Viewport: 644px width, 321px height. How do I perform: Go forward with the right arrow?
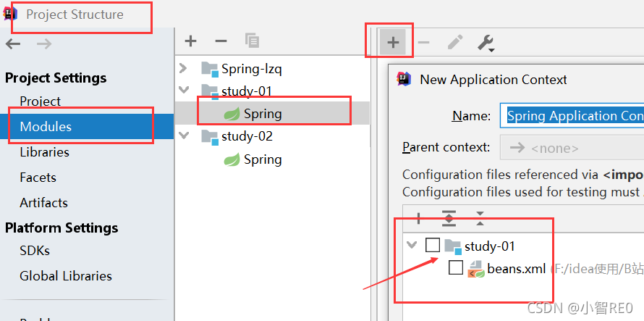pyautogui.click(x=44, y=44)
